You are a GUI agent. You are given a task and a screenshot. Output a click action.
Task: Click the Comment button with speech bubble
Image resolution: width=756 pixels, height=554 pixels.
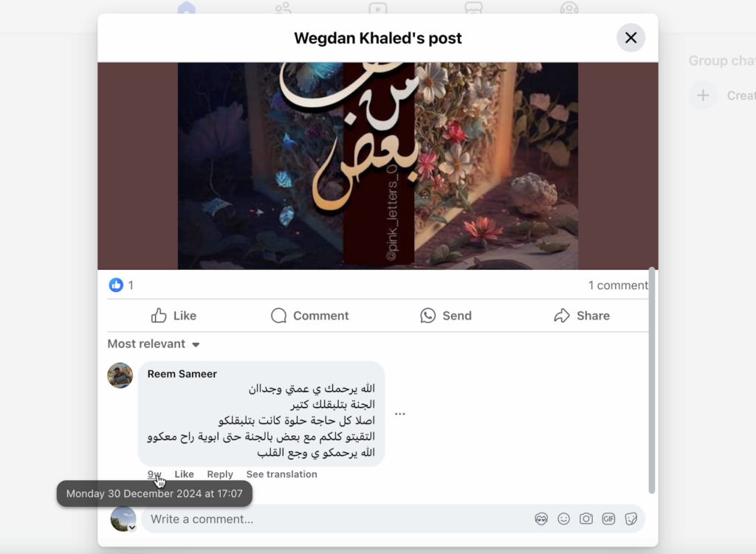coord(309,316)
